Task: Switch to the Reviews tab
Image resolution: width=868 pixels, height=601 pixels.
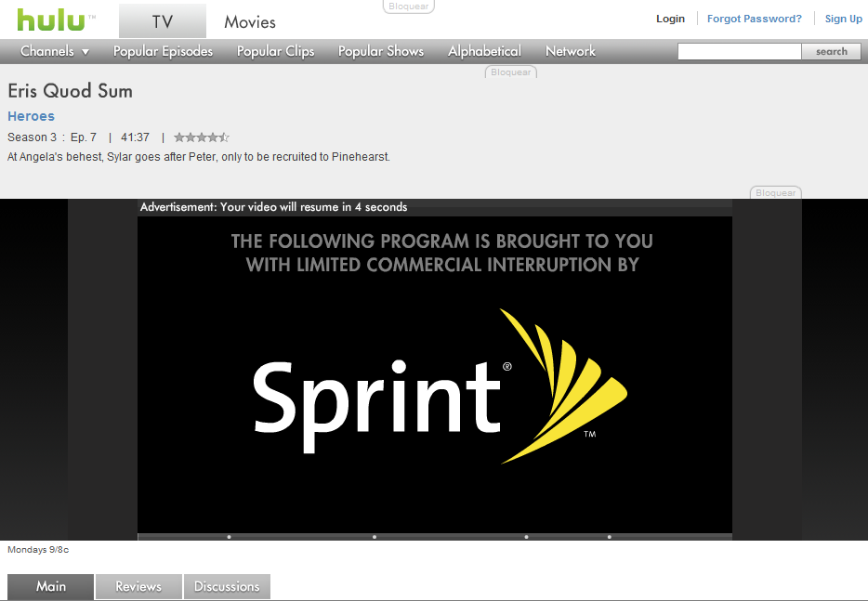Action: (x=138, y=587)
